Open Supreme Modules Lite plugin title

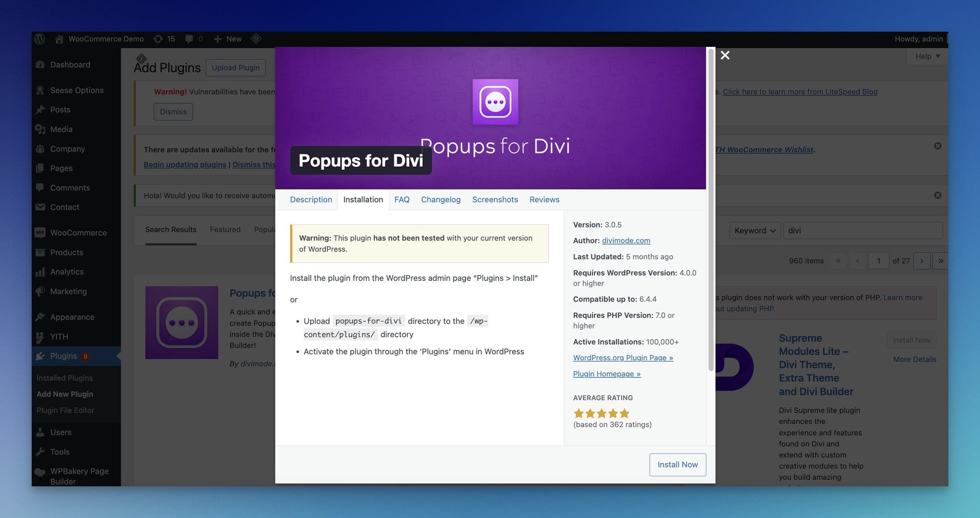point(816,364)
